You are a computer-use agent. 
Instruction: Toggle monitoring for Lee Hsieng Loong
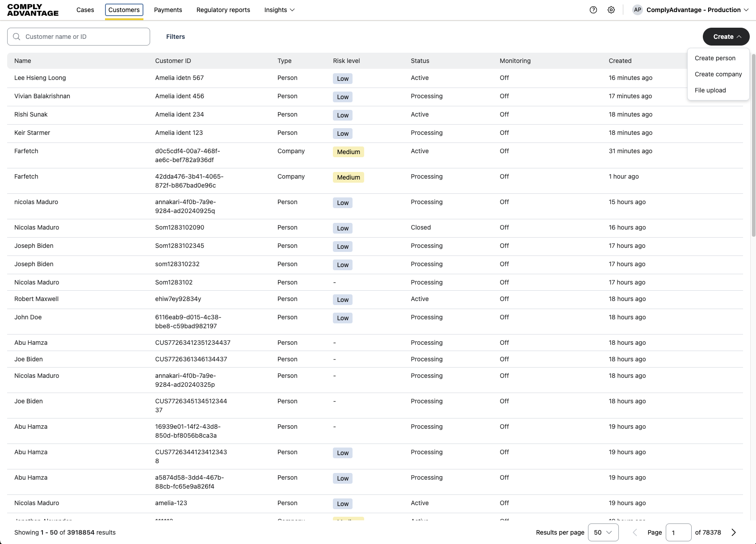pyautogui.click(x=504, y=78)
